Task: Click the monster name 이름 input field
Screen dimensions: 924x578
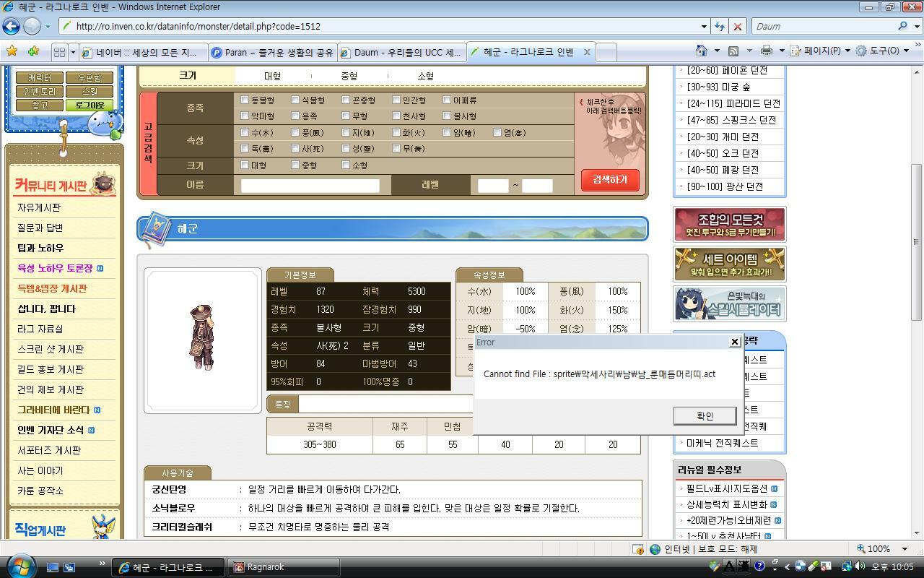Action: pyautogui.click(x=310, y=185)
